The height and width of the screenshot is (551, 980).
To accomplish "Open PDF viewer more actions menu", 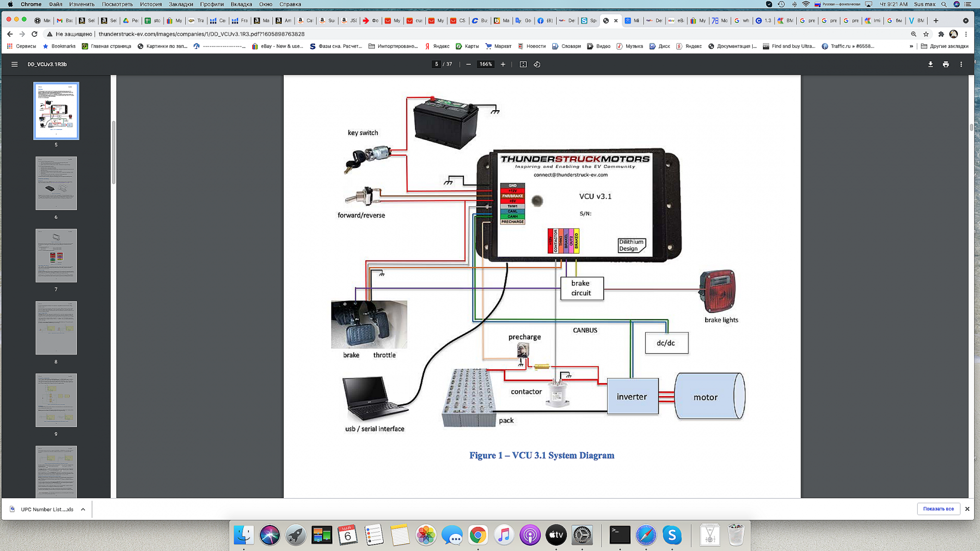I will tap(961, 64).
